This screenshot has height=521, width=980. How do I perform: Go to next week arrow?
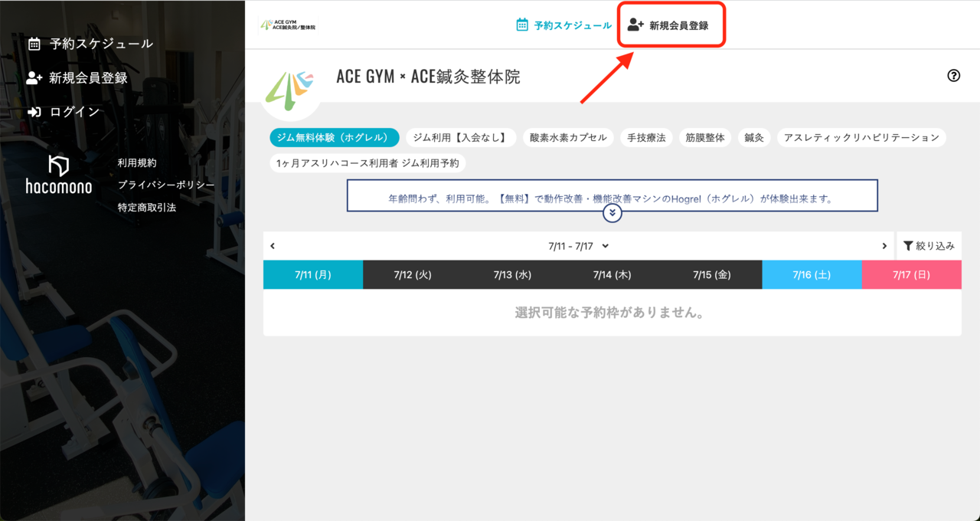[885, 246]
